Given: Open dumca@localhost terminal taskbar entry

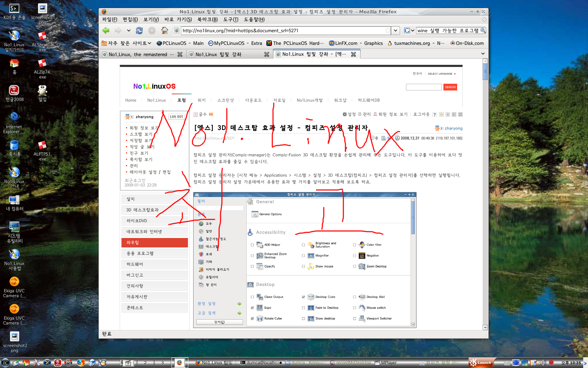Looking at the screenshot, I should click(x=261, y=363).
